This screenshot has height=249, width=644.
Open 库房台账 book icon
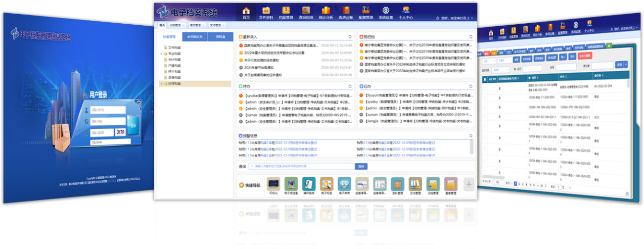click(346, 12)
